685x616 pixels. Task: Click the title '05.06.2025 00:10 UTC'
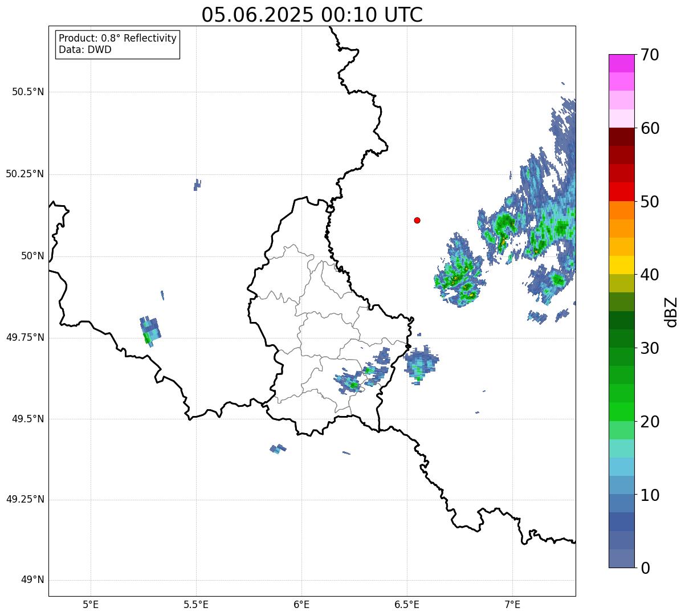click(x=312, y=15)
